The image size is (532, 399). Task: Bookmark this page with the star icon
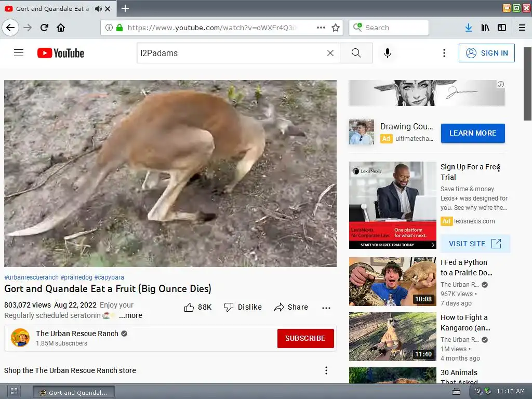pyautogui.click(x=336, y=28)
